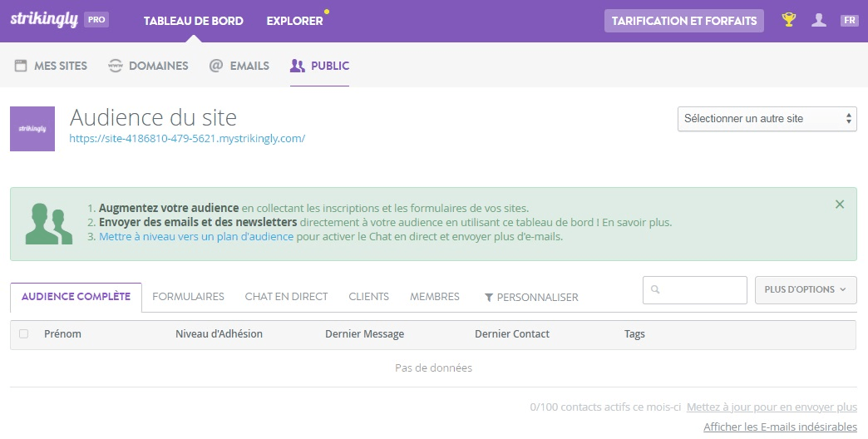Click the Public people icon
The height and width of the screenshot is (439, 868).
point(298,66)
